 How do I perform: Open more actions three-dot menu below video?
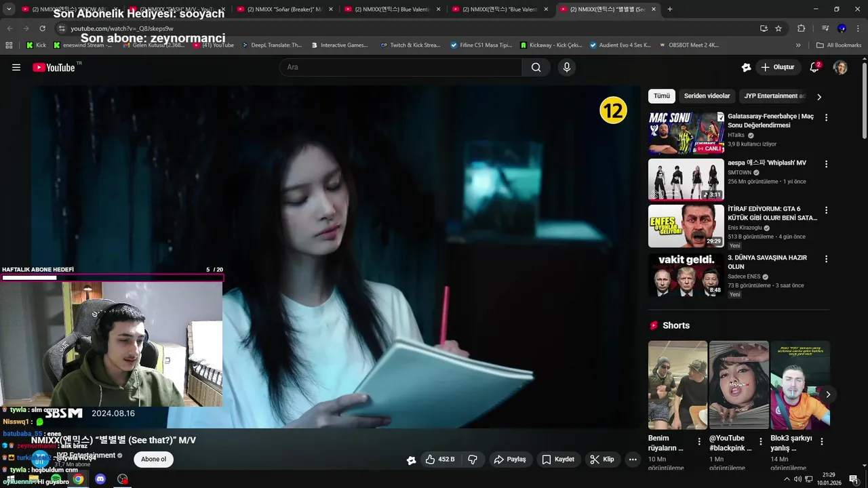pyautogui.click(x=633, y=460)
